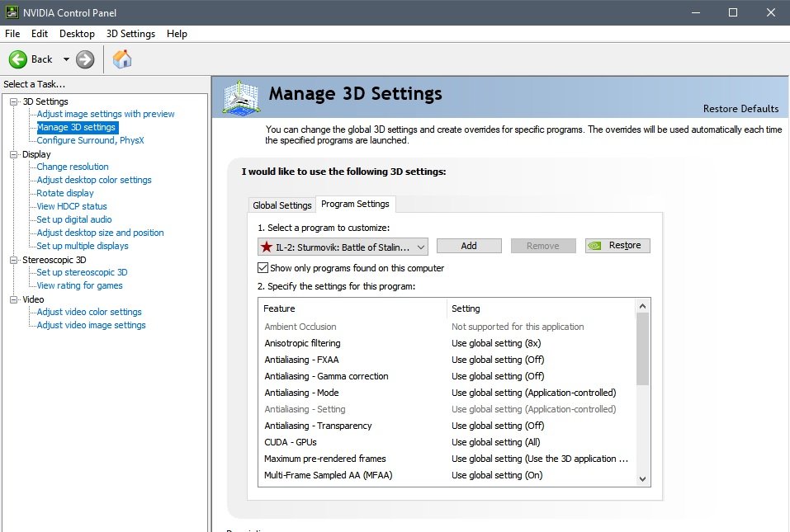This screenshot has height=532, width=790.
Task: Open the Back history dropdown arrow
Action: point(66,59)
